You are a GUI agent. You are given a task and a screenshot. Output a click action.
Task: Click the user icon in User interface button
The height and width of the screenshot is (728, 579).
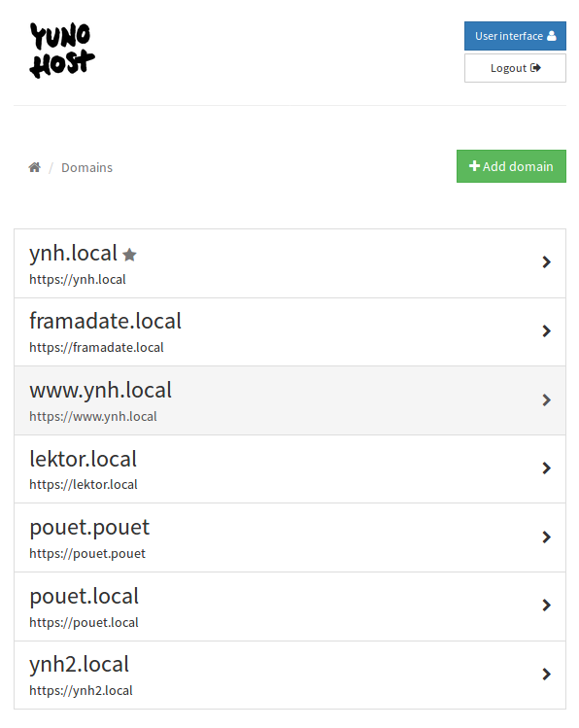(x=552, y=36)
